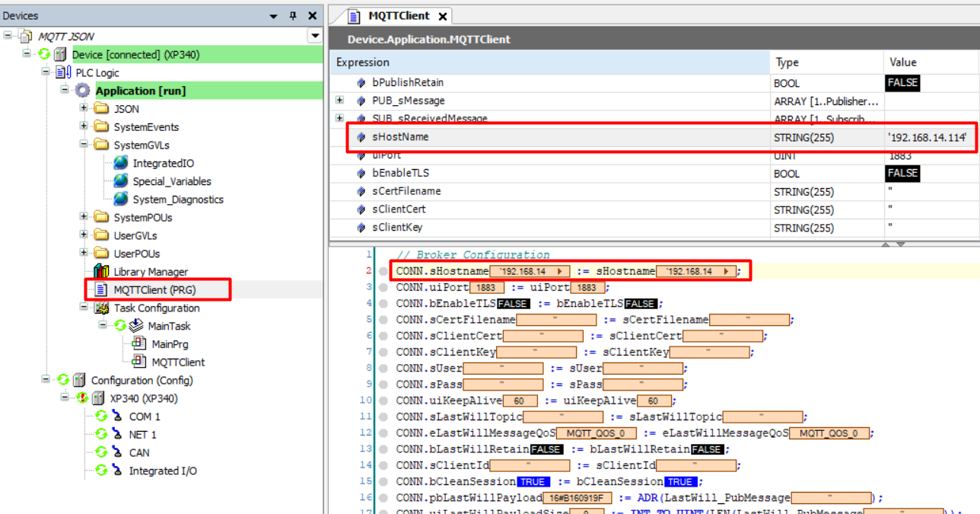The width and height of the screenshot is (980, 514).
Task: Close the MQTTClient tab
Action: pos(443,16)
